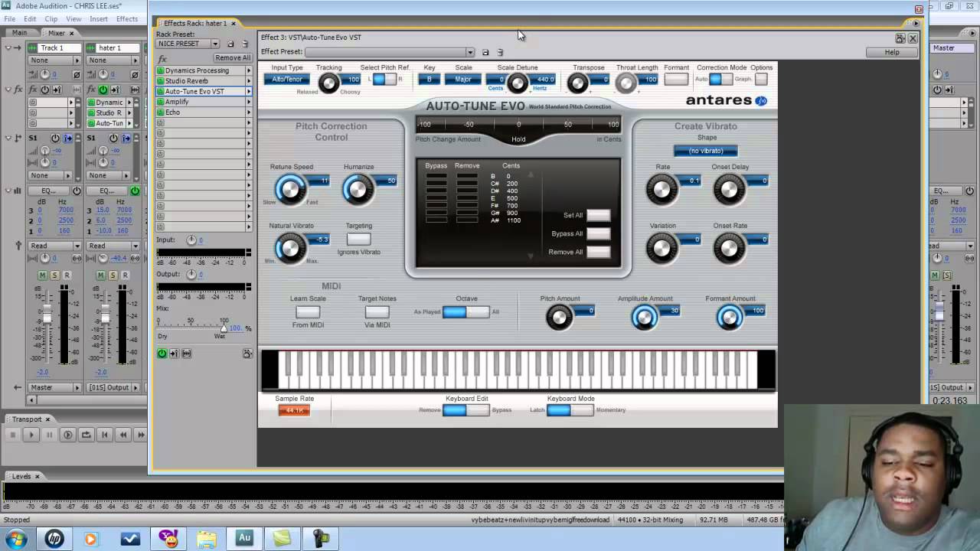The width and height of the screenshot is (980, 551).
Task: Click the Natural Vibrato knob
Action: tap(290, 248)
